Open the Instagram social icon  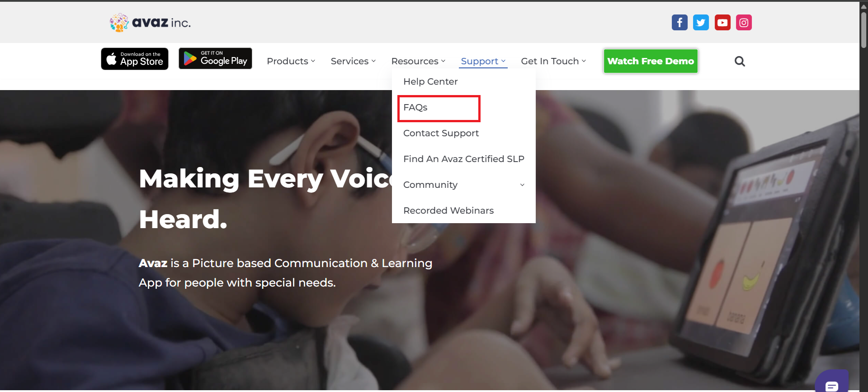tap(744, 23)
